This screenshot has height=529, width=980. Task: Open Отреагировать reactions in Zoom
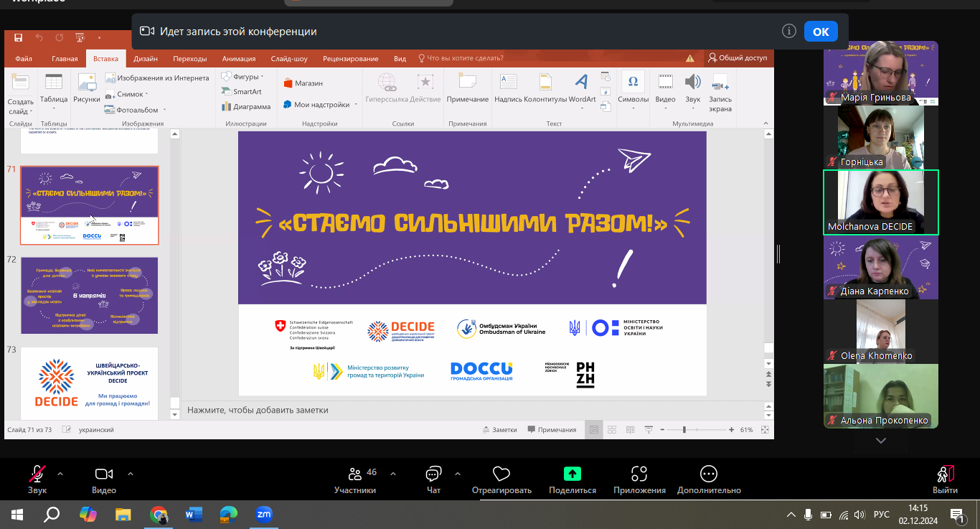[501, 479]
